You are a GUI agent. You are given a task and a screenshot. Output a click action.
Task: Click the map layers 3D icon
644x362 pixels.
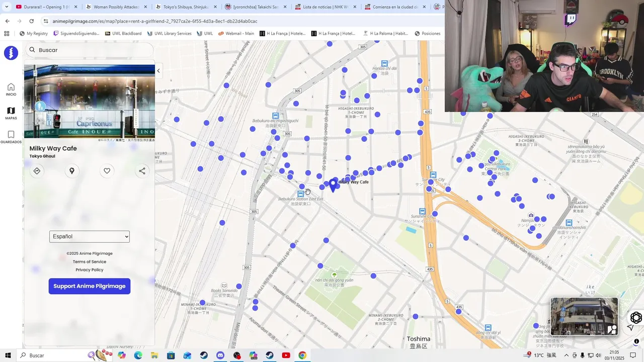(x=636, y=318)
